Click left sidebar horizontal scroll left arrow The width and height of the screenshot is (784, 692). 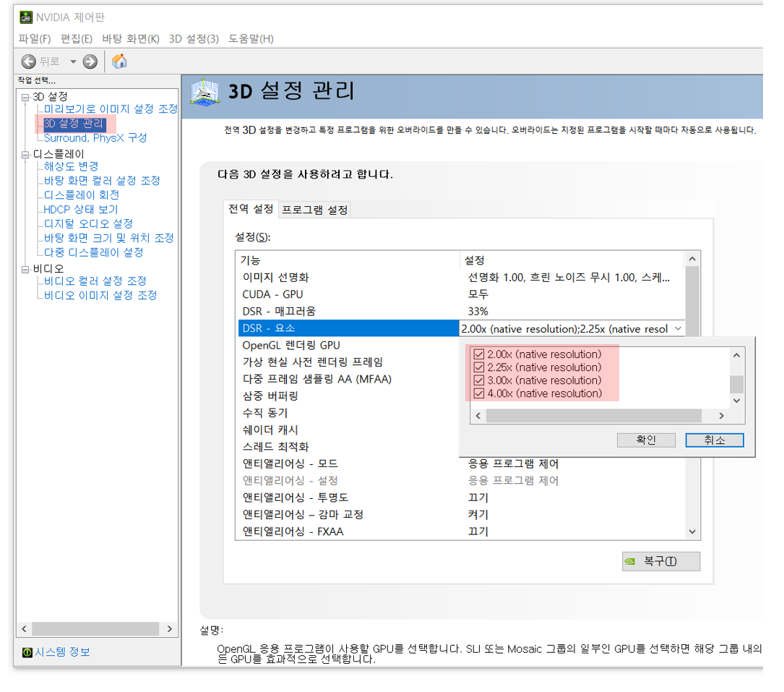pos(24,629)
